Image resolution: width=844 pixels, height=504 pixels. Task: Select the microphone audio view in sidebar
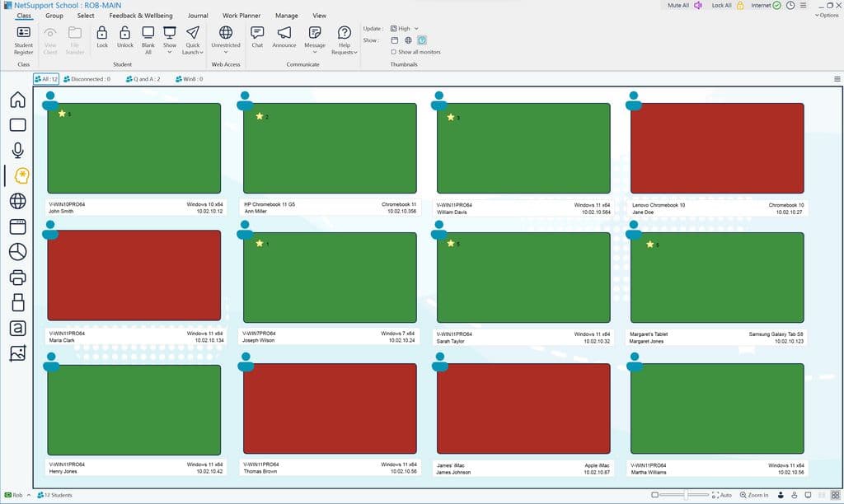[17, 150]
